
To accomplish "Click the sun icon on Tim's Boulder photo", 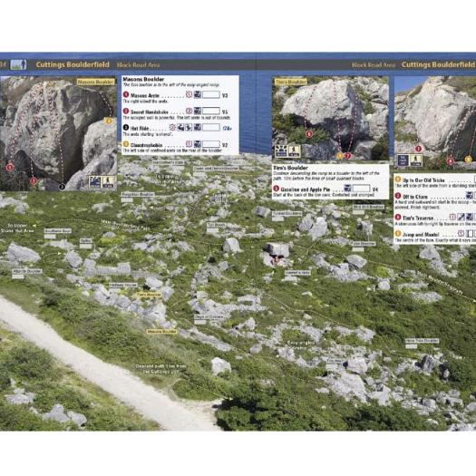I will (x=281, y=151).
